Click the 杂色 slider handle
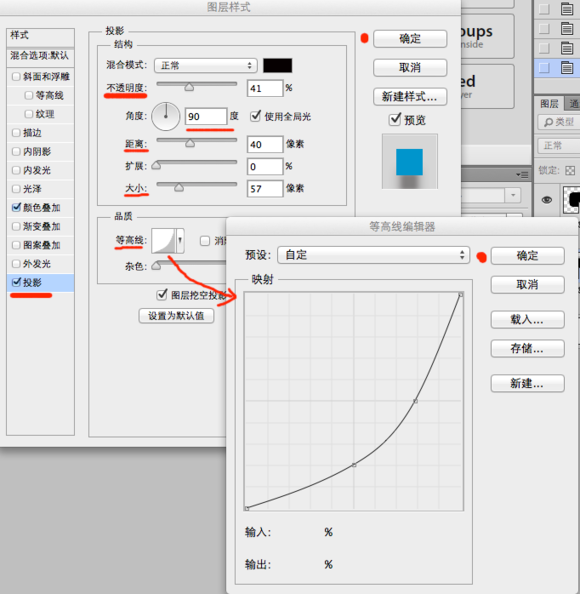This screenshot has height=594, width=580. pyautogui.click(x=156, y=266)
